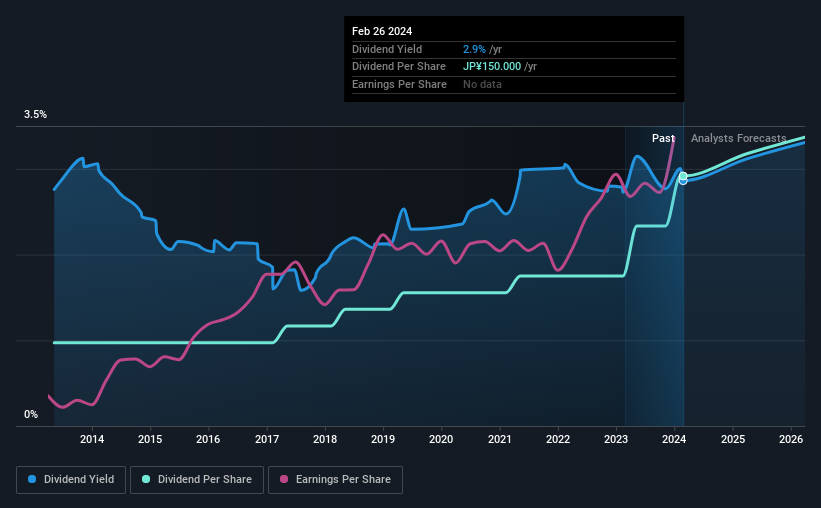Click the 2018 x-axis label
Viewport: 821px width, 508px height.
(325, 439)
